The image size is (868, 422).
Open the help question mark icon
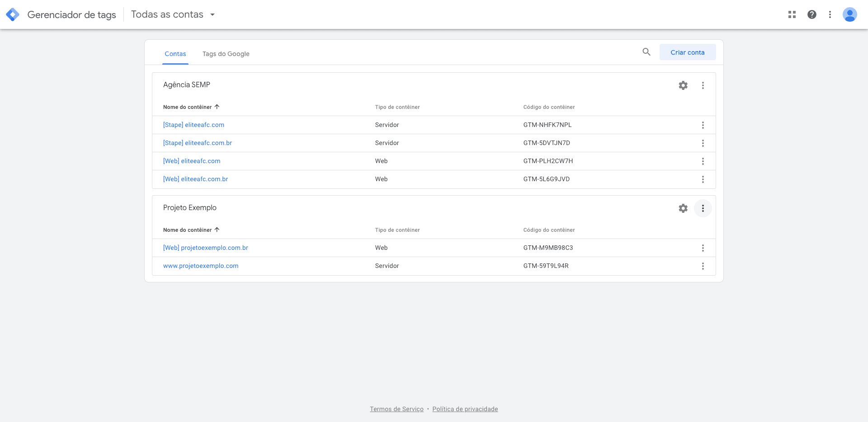point(812,14)
